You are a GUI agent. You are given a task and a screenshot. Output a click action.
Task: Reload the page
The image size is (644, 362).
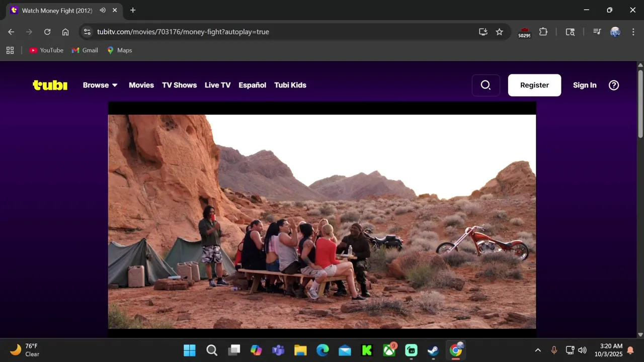coord(47,32)
